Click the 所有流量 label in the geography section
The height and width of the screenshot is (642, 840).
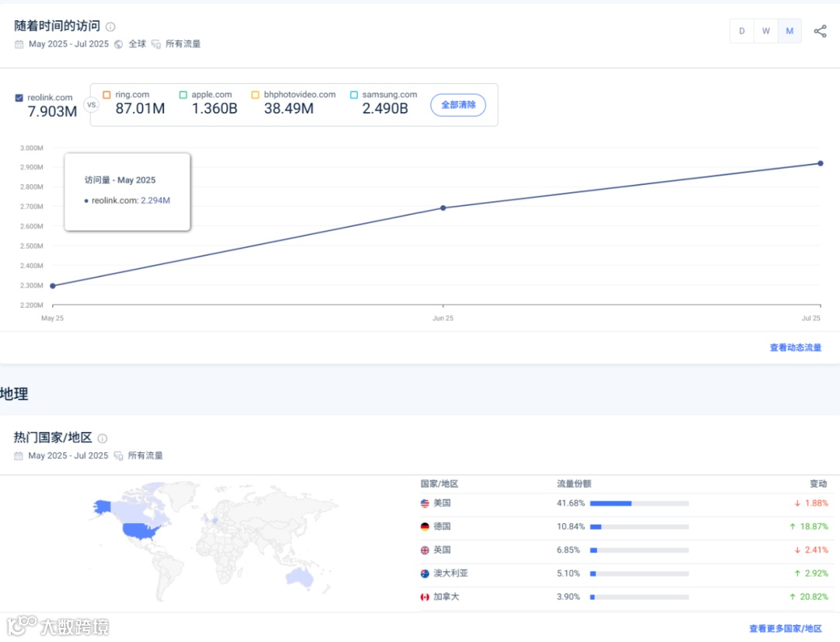[145, 456]
